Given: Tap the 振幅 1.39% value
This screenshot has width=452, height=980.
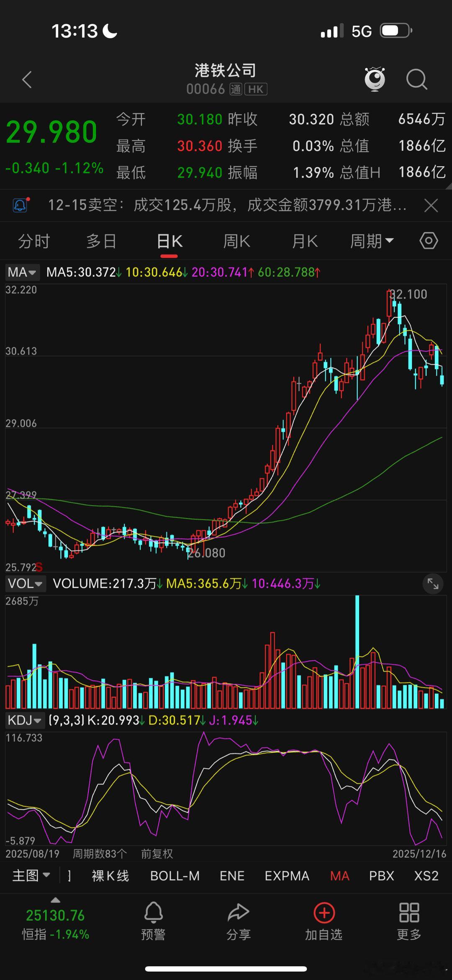Looking at the screenshot, I should click(x=313, y=172).
